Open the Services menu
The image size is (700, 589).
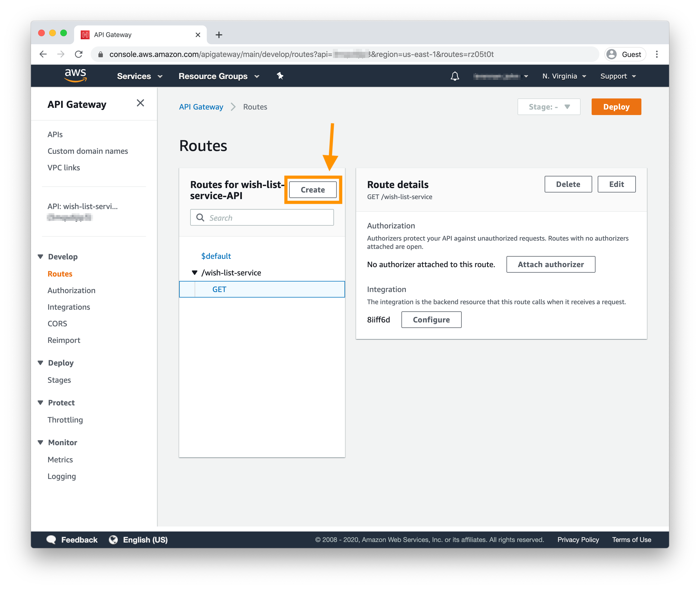140,76
